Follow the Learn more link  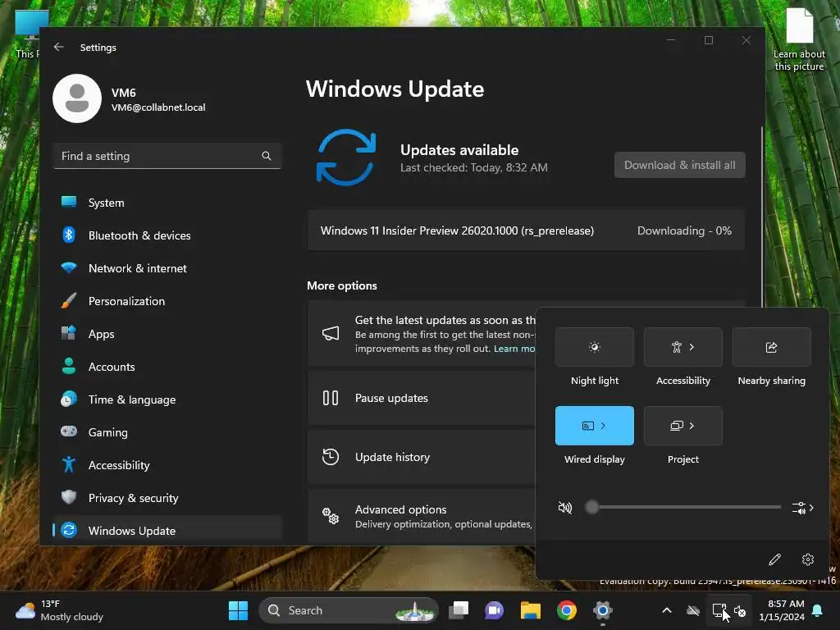(x=514, y=349)
